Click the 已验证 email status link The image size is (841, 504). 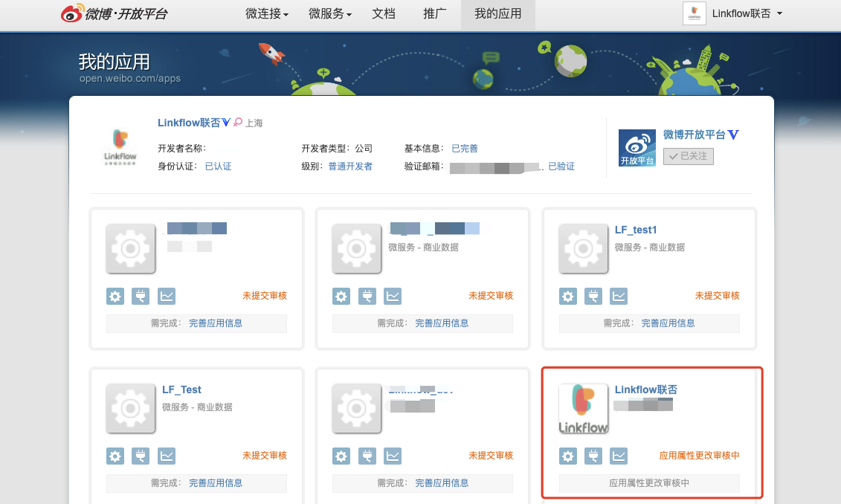pyautogui.click(x=561, y=167)
